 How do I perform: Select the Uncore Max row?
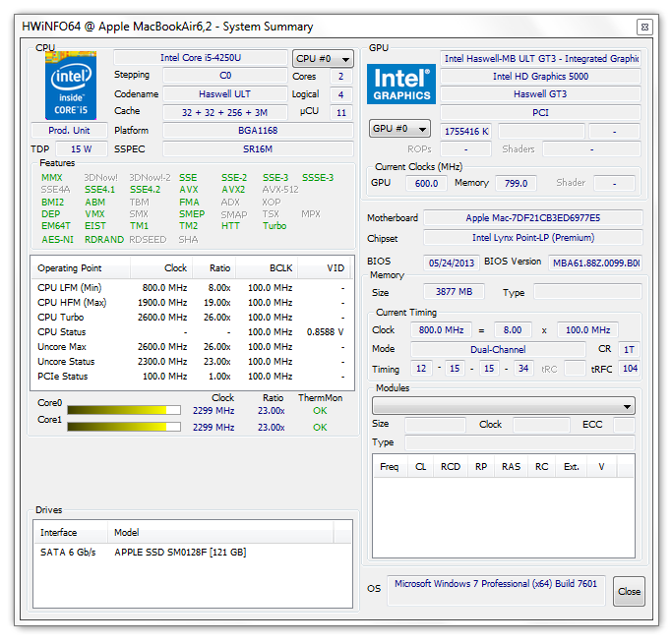(192, 347)
